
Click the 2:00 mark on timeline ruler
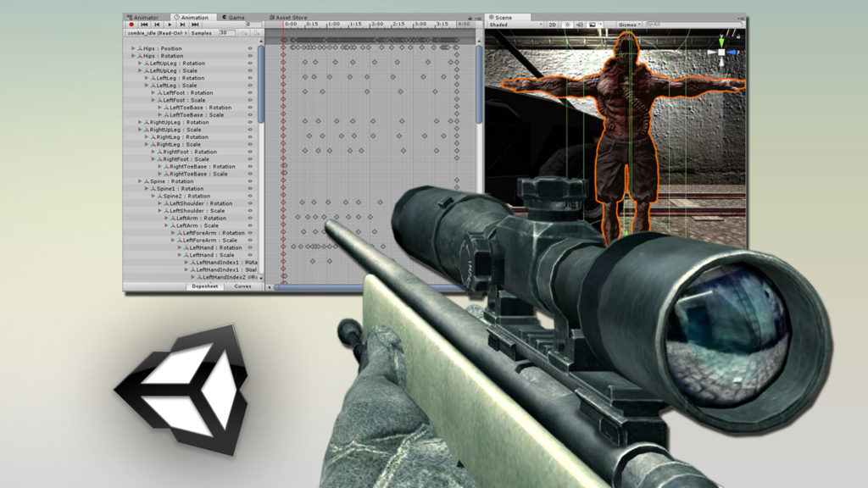click(x=377, y=25)
